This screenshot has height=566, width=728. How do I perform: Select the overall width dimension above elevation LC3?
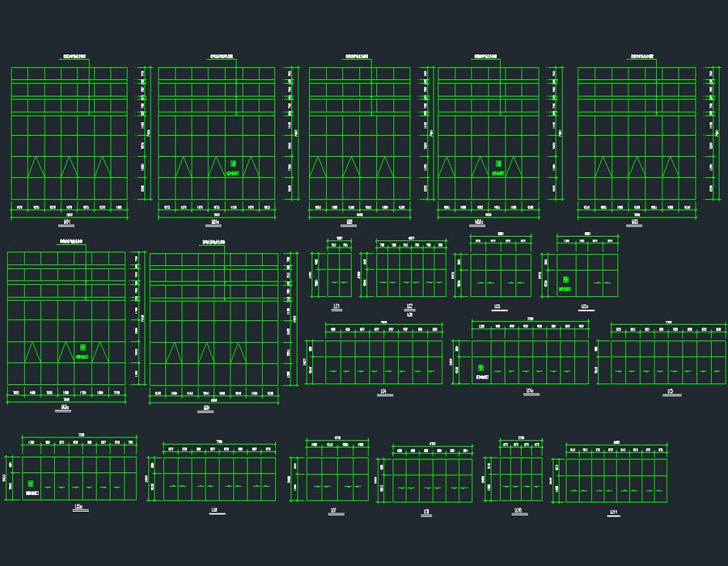coord(501,234)
